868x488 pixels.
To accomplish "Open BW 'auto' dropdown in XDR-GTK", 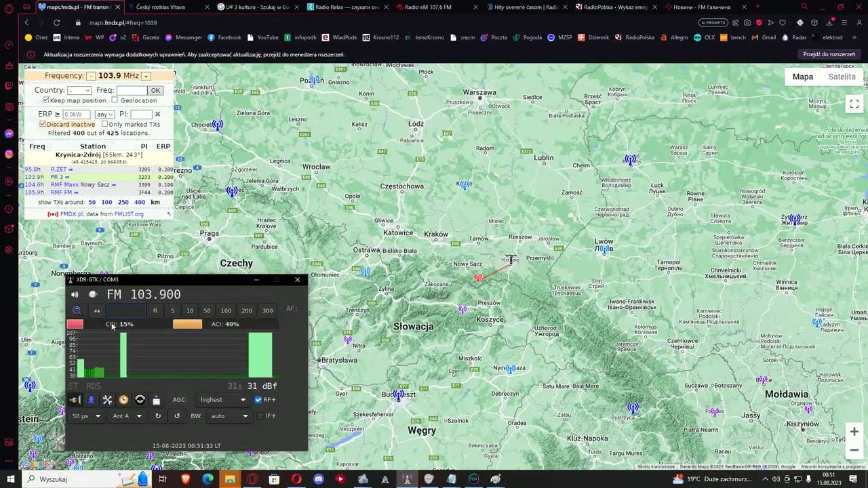I will pos(229,416).
